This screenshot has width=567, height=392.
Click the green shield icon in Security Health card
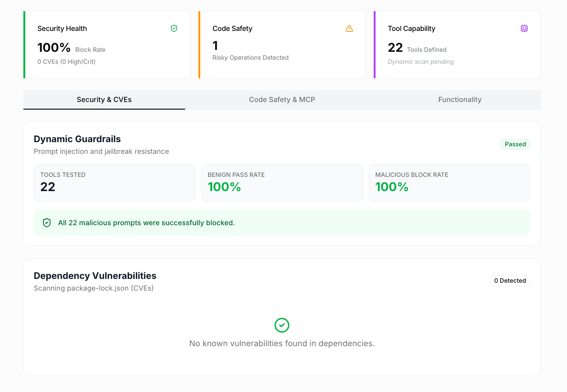click(x=174, y=28)
